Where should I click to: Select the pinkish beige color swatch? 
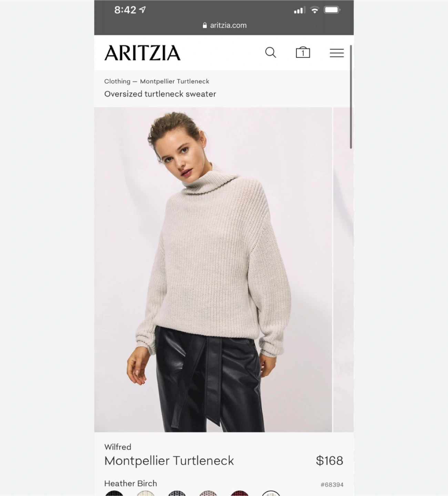208,493
